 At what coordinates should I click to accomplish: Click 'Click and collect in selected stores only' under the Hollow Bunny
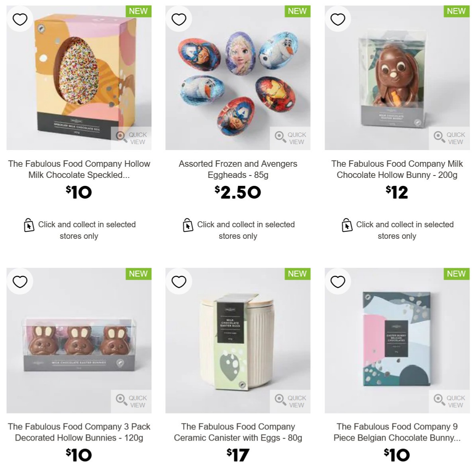(x=404, y=230)
